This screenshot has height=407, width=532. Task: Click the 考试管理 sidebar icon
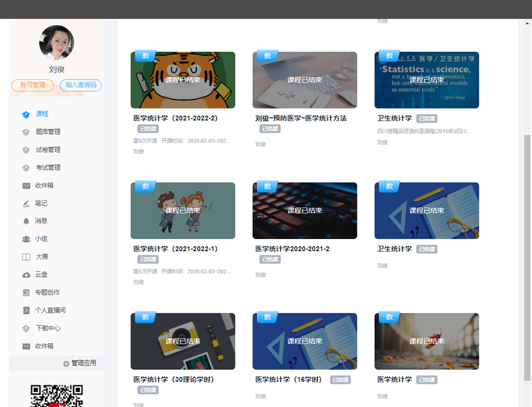point(26,168)
